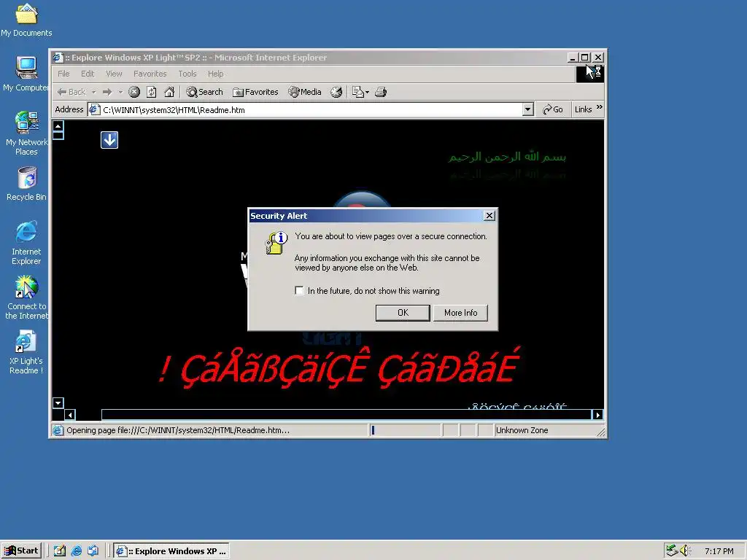
Task: Stop page loading with Stop icon
Action: (134, 92)
